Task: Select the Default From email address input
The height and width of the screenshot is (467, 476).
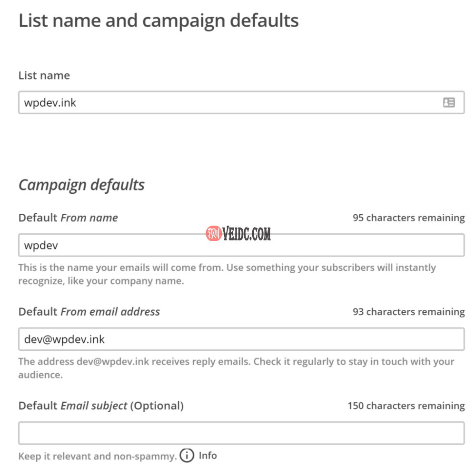Action: pyautogui.click(x=241, y=339)
